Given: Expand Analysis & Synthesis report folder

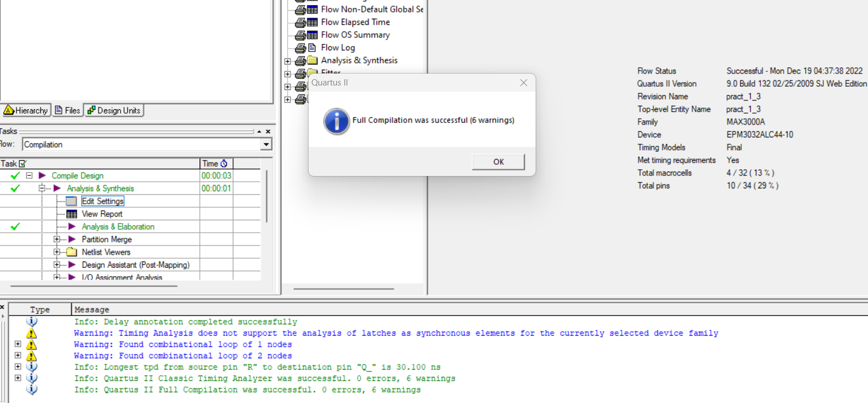Looking at the screenshot, I should coord(288,61).
